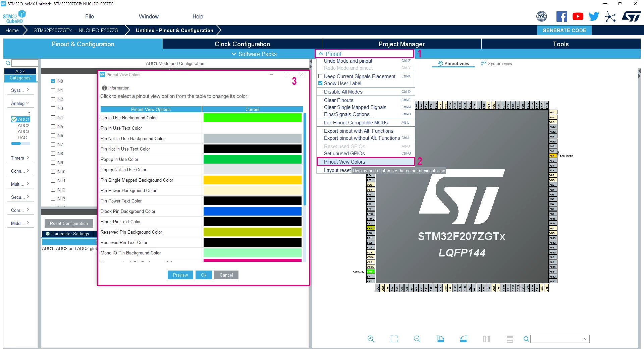The height and width of the screenshot is (352, 644).
Task: Click the PC9 pin on the chip
Action: pos(553,156)
